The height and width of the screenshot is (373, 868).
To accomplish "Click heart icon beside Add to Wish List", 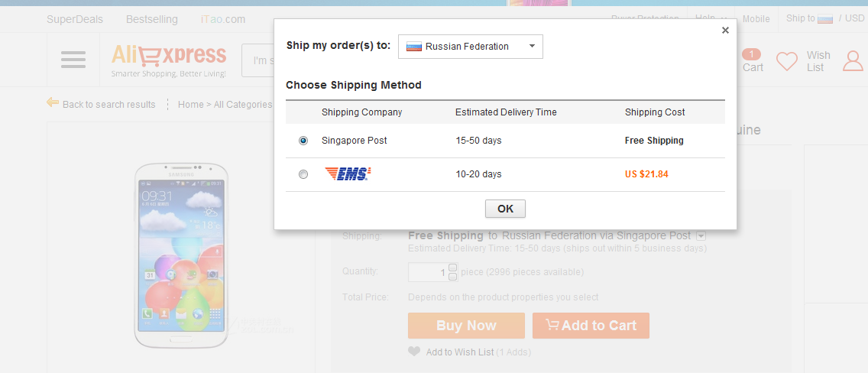I will 414,352.
